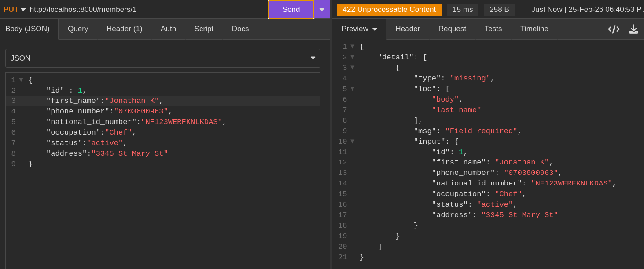Click the request URL input field
Image resolution: width=644 pixels, height=269 pixels.
click(145, 9)
